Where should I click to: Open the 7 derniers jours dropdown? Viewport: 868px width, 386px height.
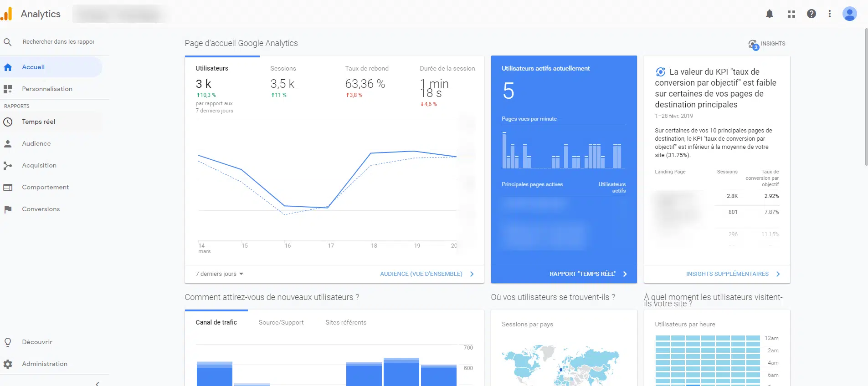(220, 274)
